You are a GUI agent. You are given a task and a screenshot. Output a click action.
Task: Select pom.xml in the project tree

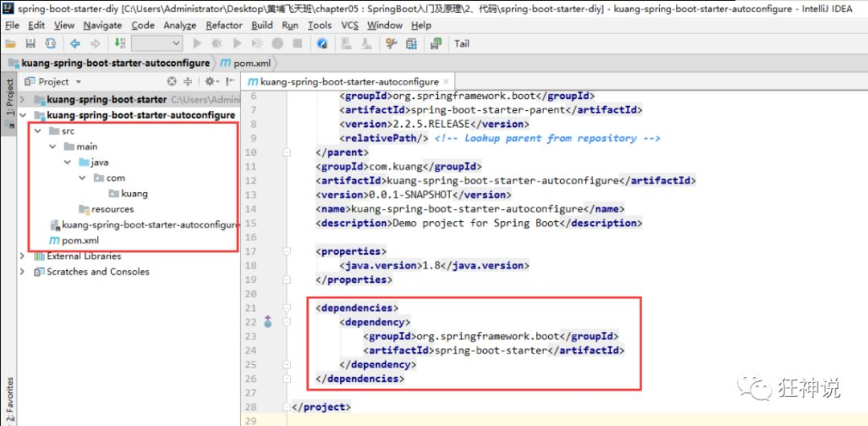tap(74, 240)
